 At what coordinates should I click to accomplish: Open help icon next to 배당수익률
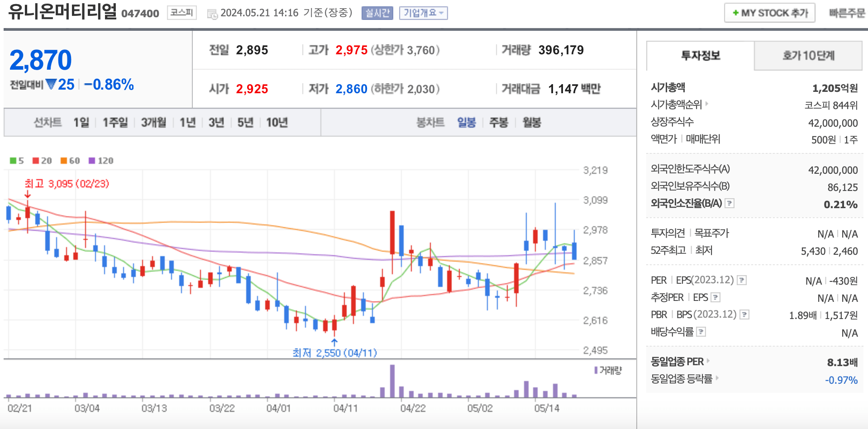pos(701,332)
